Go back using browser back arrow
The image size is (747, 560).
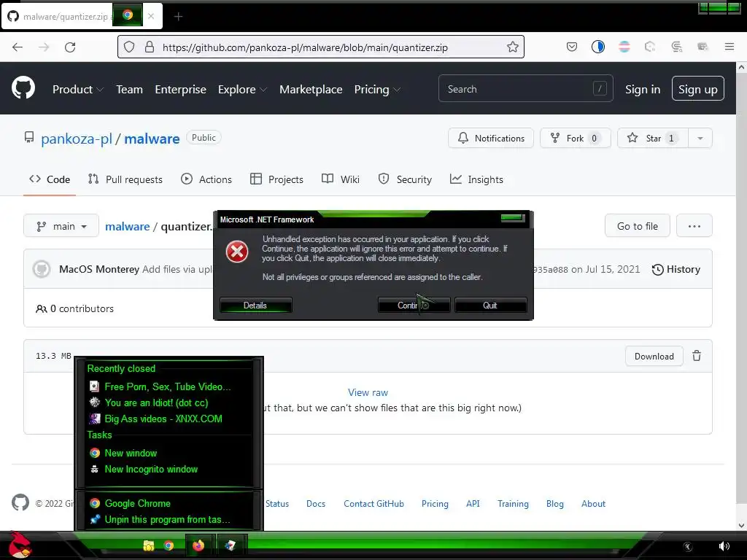(x=18, y=47)
